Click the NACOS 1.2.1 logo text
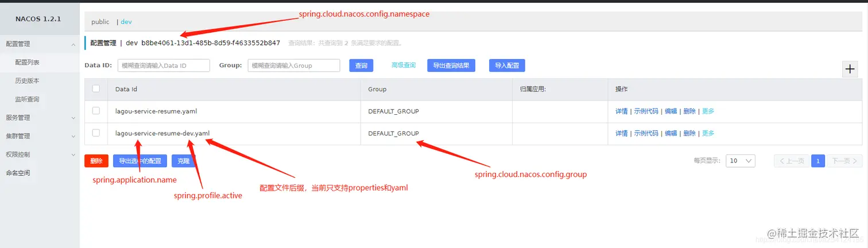The image size is (868, 248). tap(38, 19)
